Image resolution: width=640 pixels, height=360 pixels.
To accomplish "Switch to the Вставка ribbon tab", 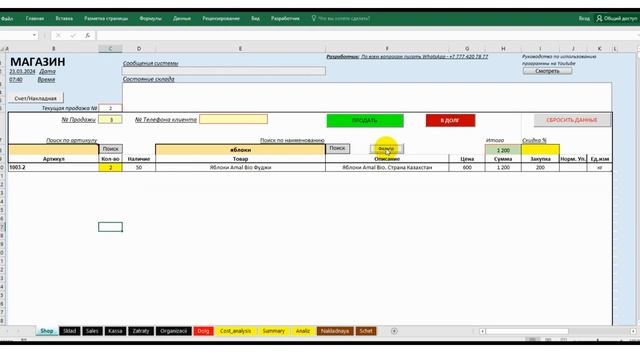I will (64, 18).
